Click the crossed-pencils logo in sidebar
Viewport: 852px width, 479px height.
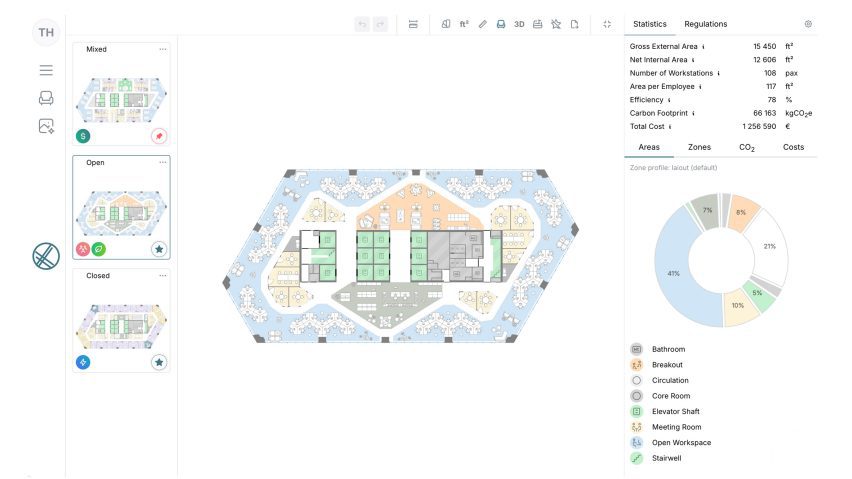point(46,256)
